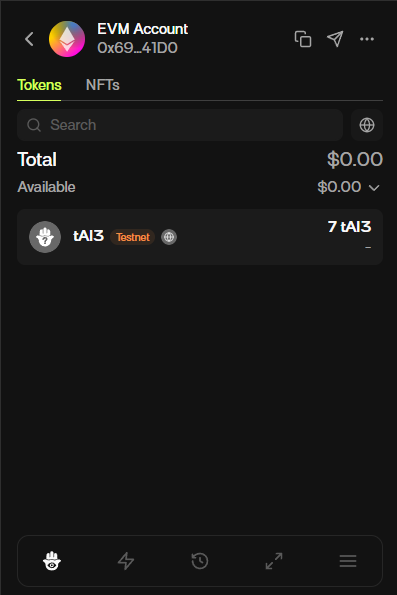Switch to the NFTs tab
This screenshot has height=595, width=397.
click(102, 85)
